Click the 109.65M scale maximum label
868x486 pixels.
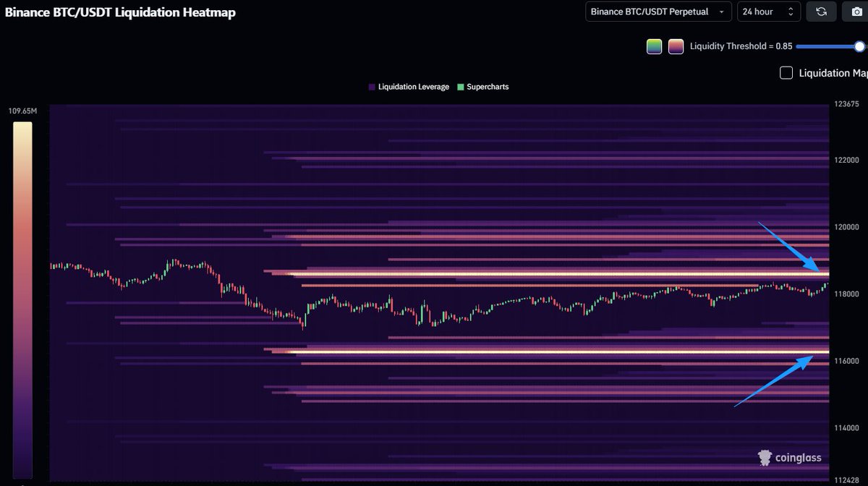[x=22, y=111]
